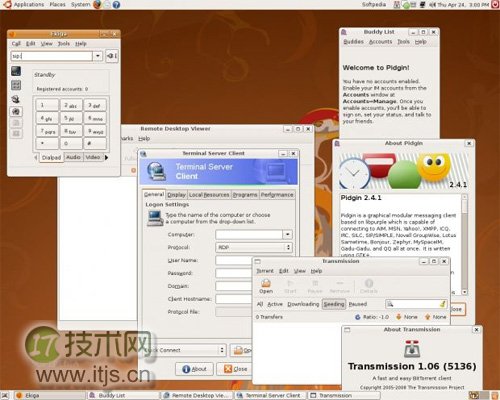
Task: Toggle the Active filter in Transmission
Action: (275, 304)
